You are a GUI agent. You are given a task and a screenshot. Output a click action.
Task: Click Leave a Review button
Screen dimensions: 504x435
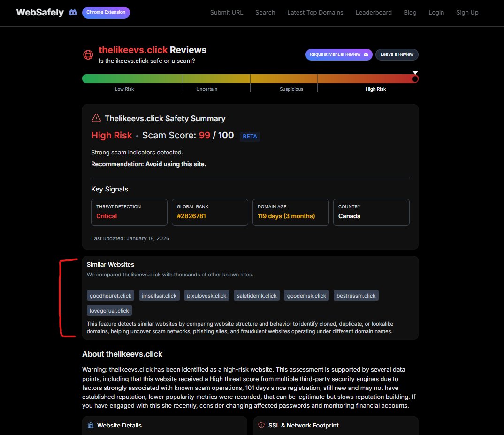point(397,54)
